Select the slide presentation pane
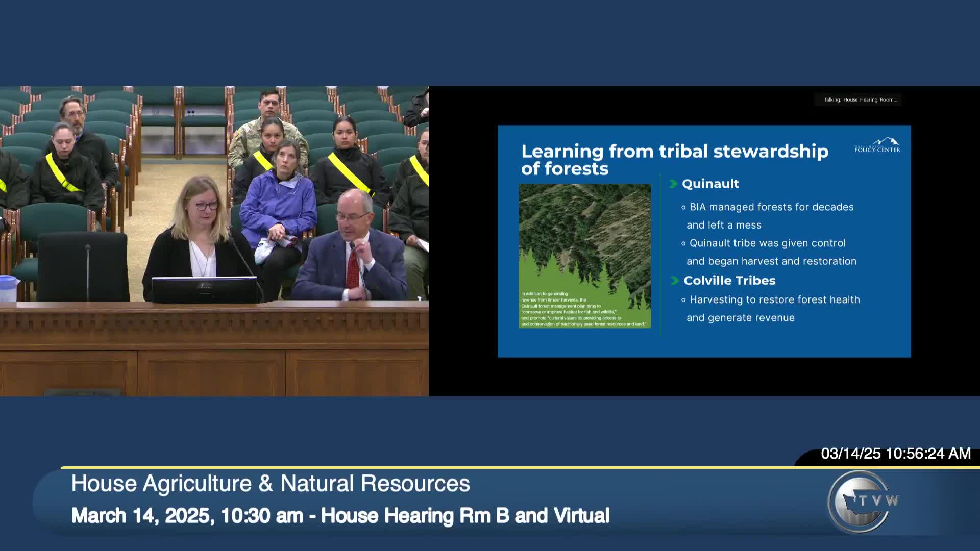Viewport: 980px width, 551px height. tap(704, 240)
